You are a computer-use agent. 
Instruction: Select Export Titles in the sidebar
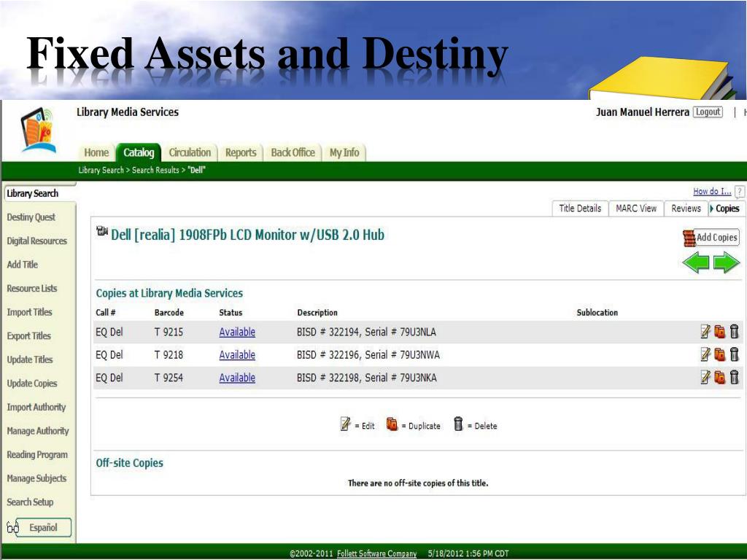[x=28, y=336]
